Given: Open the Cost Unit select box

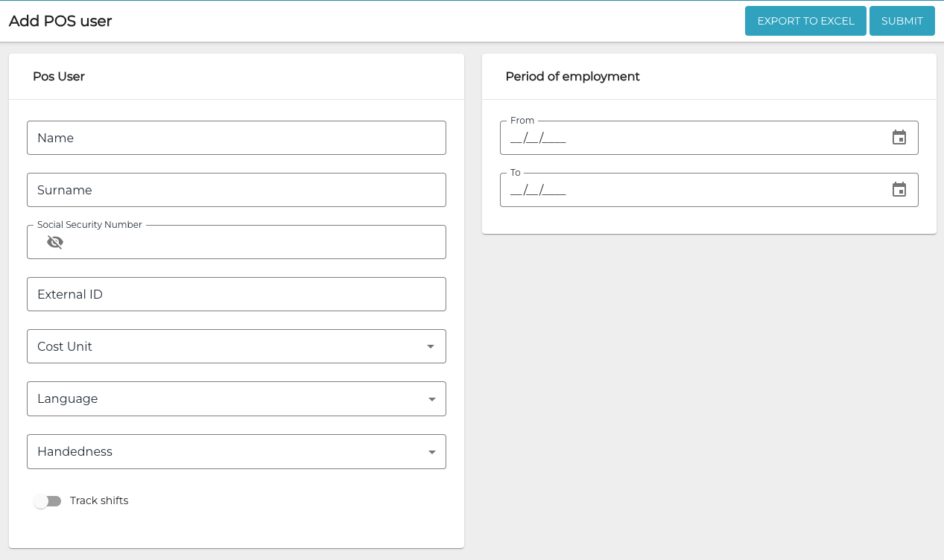Looking at the screenshot, I should pos(224,346).
